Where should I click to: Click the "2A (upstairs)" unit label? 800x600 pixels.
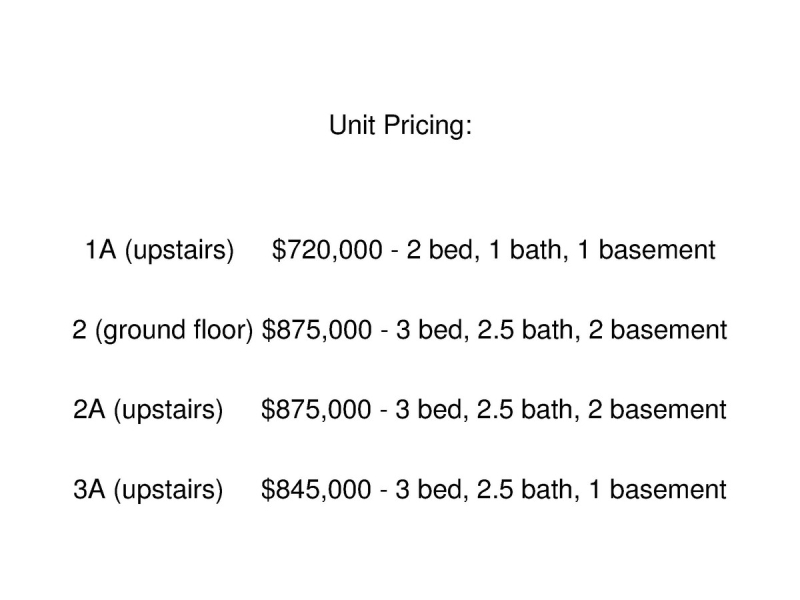click(x=148, y=410)
